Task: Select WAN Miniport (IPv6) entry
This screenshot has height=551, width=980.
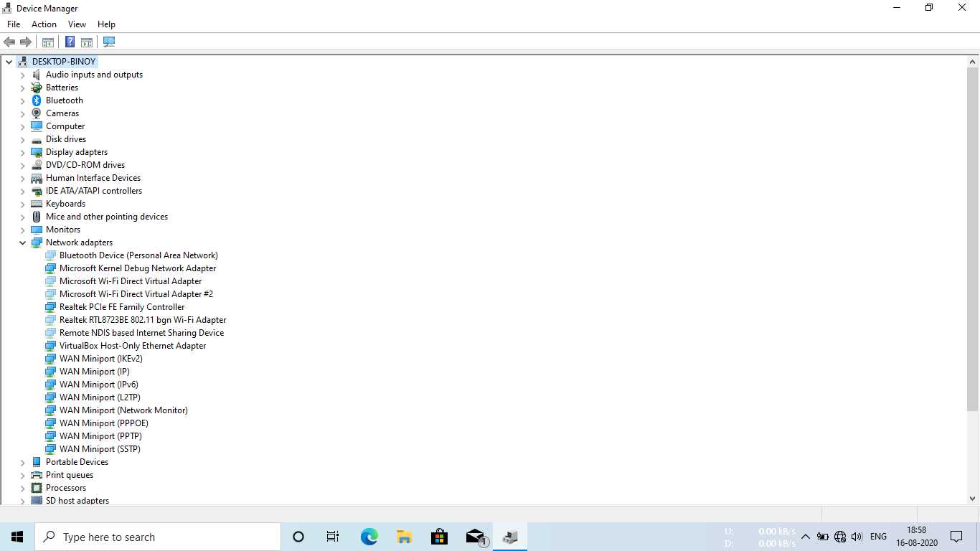Action: (x=99, y=385)
